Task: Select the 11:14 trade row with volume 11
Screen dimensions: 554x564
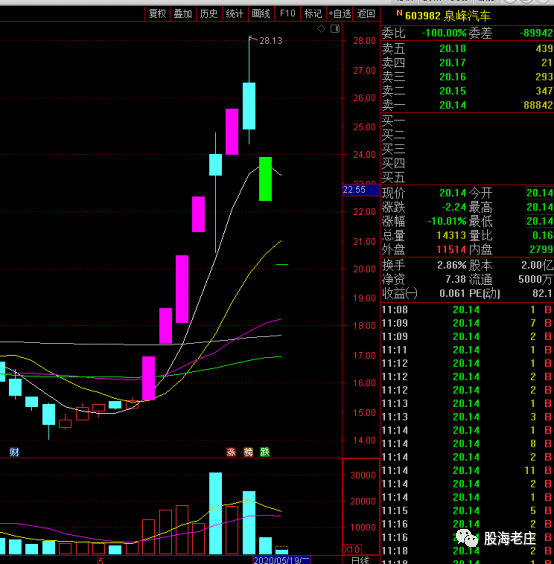Action: (x=467, y=470)
